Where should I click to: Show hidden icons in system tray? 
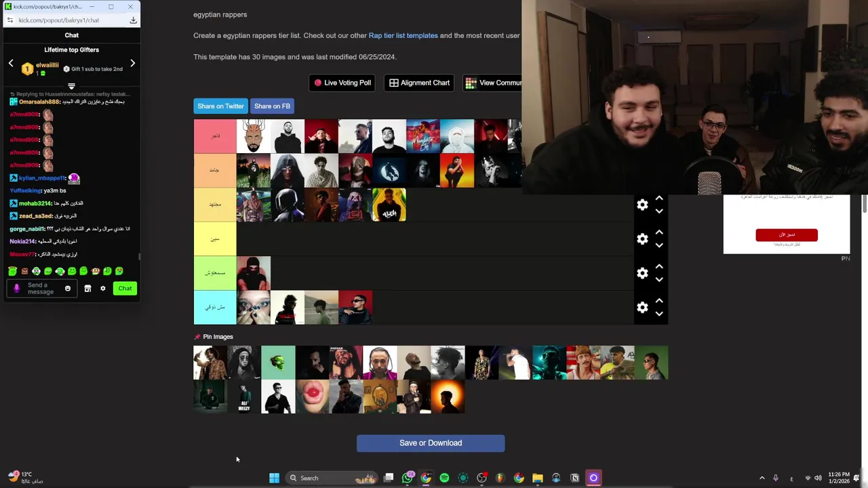[x=762, y=478]
